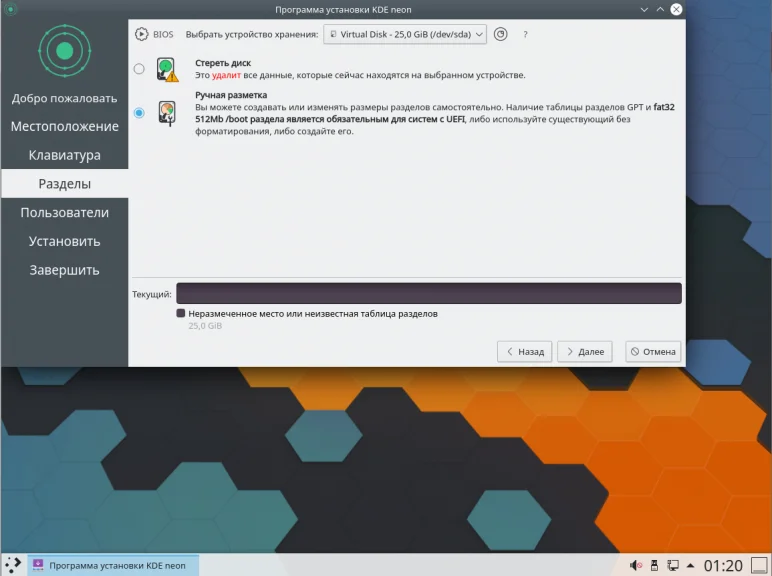The image size is (772, 576).
Task: Open the Завершить step
Action: tap(64, 270)
